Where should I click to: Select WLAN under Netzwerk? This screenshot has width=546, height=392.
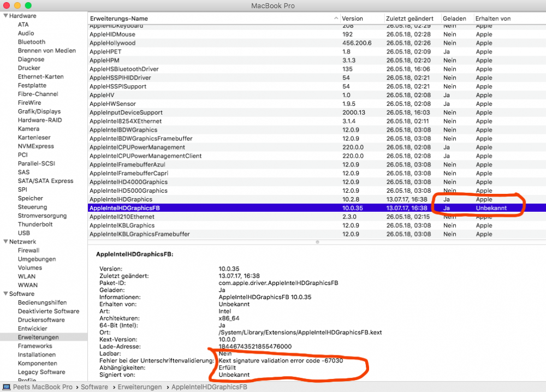(26, 276)
